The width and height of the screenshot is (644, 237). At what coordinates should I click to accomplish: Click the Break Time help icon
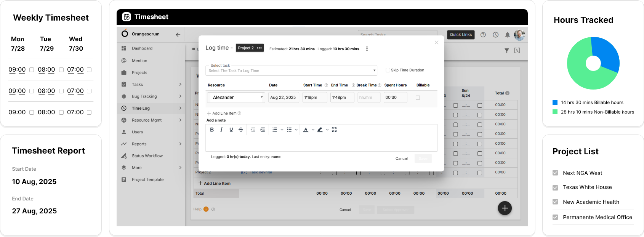(380, 85)
